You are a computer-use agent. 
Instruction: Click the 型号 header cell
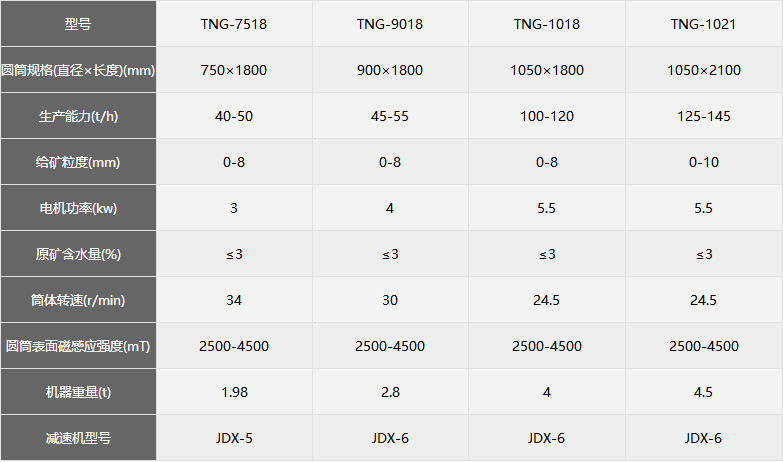click(78, 24)
